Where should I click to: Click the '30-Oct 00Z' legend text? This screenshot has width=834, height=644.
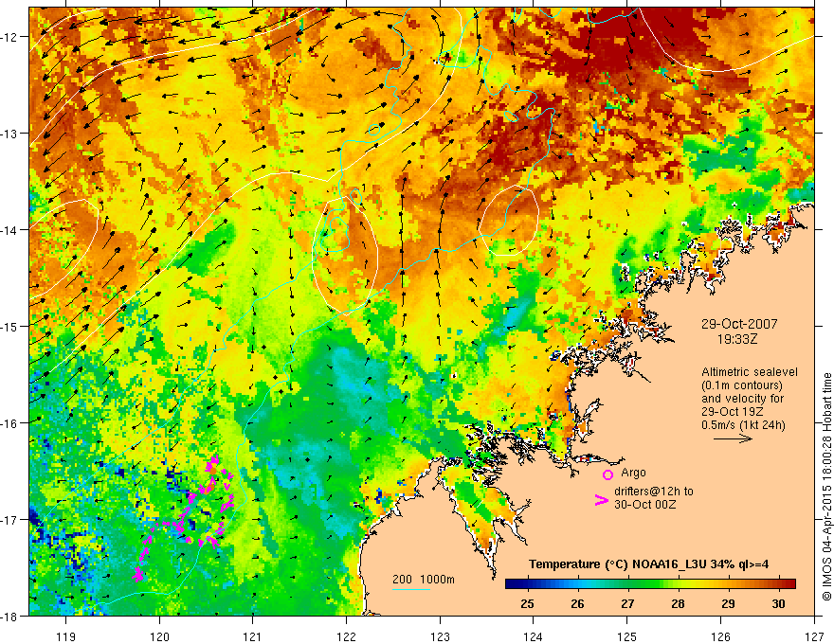tap(644, 505)
